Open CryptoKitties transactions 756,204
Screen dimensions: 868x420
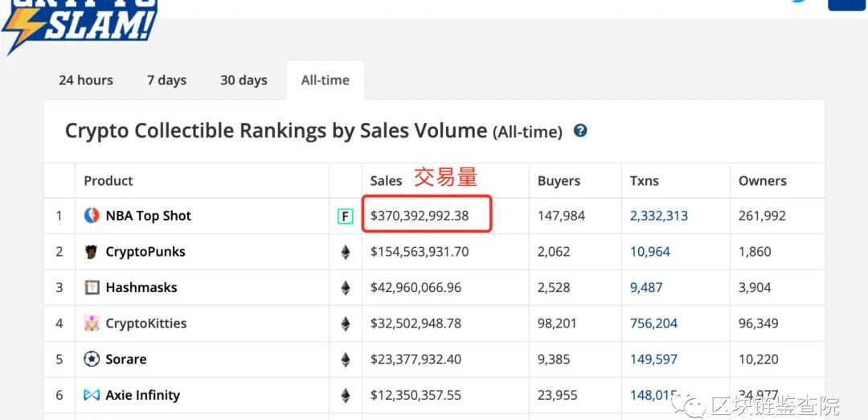[653, 323]
